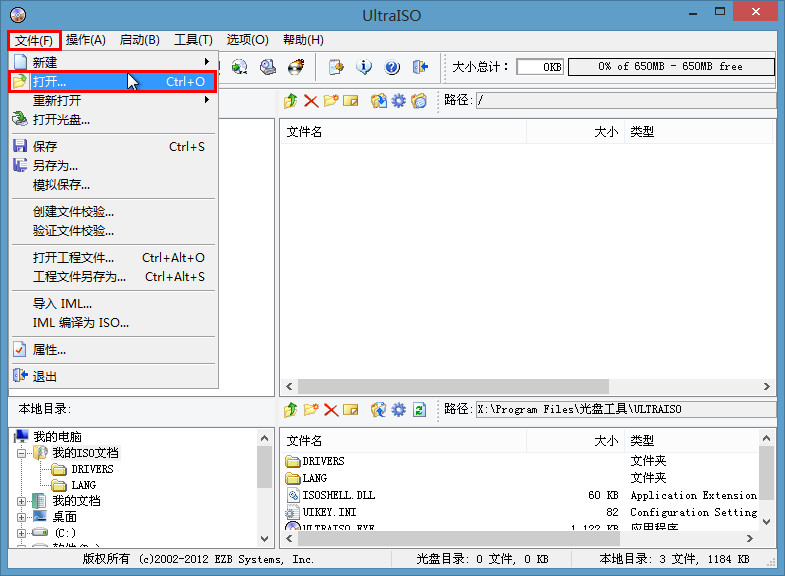Choose 保存 from the file menu
785x576 pixels.
point(113,147)
